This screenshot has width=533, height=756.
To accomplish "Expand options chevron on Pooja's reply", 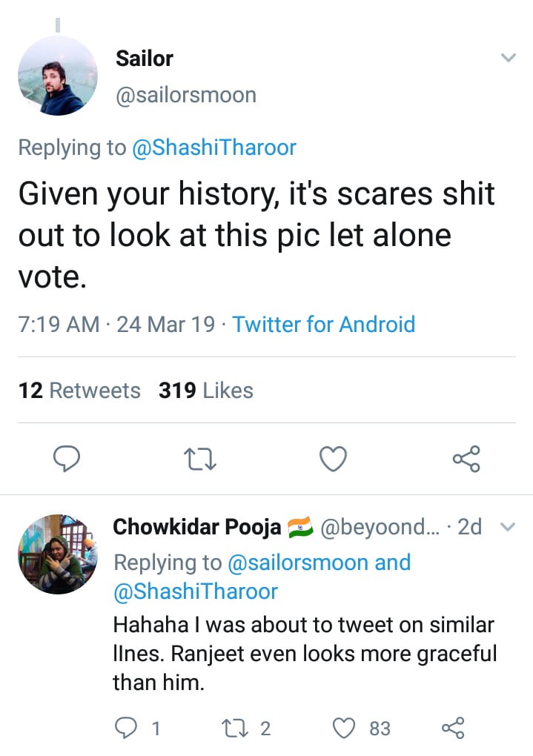I will point(508,528).
